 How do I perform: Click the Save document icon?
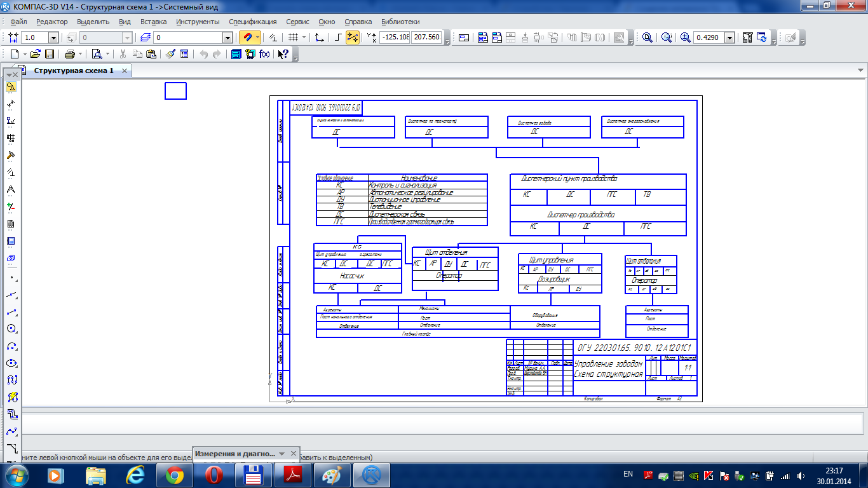pyautogui.click(x=49, y=54)
